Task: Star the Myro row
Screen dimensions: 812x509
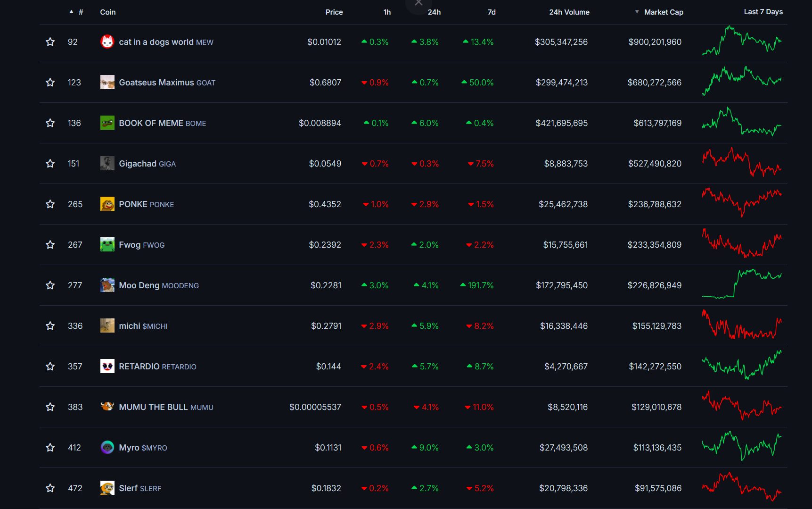Action: pos(50,448)
